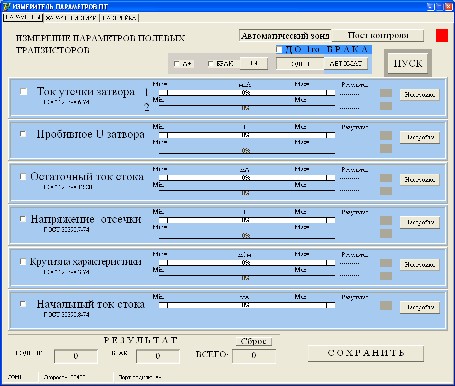Click the button in Пробивное U затвора row
Viewport: 455px width, 386px height.
(x=420, y=137)
